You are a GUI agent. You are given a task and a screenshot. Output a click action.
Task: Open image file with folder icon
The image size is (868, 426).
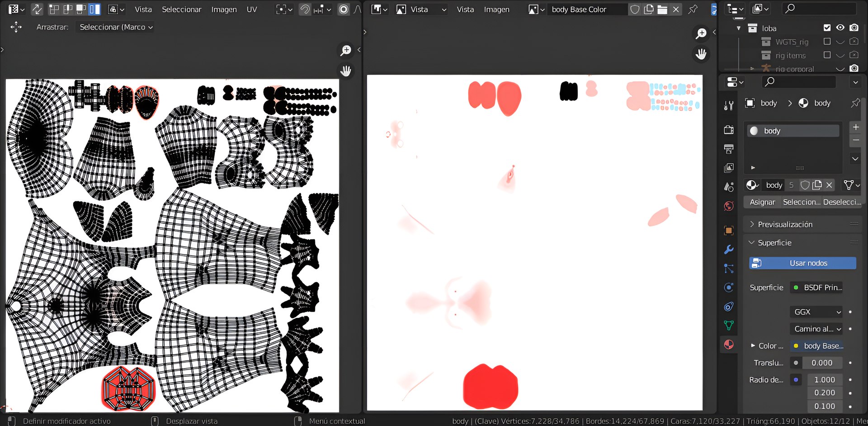tap(662, 9)
